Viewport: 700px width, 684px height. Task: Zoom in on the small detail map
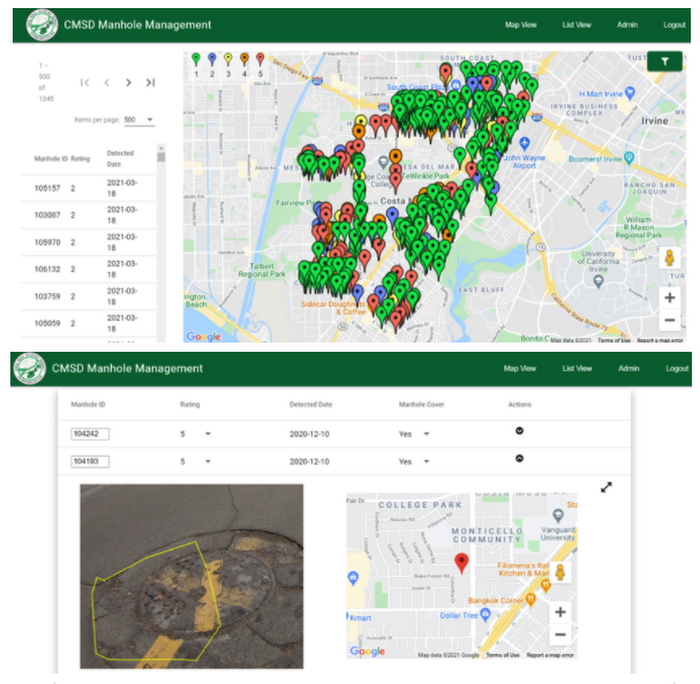pyautogui.click(x=560, y=612)
